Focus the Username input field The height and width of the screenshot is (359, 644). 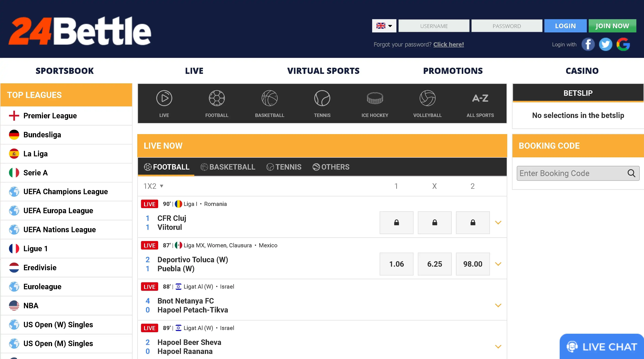(x=434, y=26)
